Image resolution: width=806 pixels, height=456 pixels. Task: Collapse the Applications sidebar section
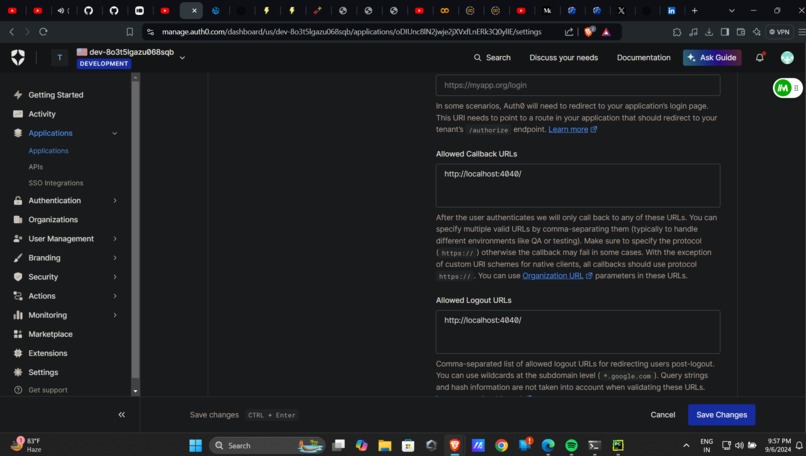115,133
